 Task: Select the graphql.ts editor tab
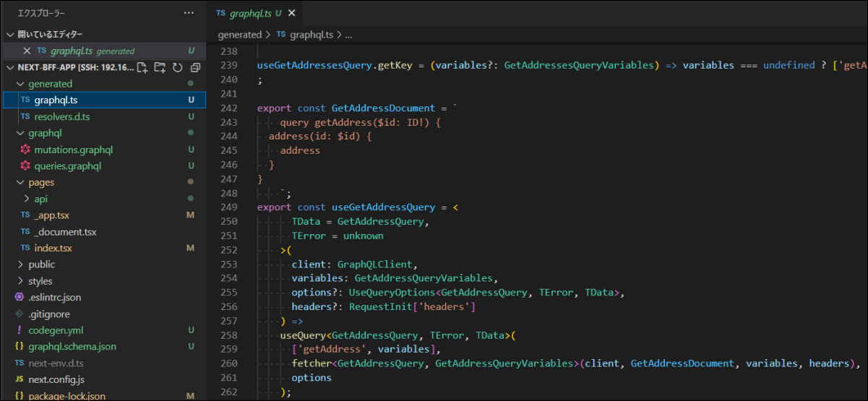[255, 13]
